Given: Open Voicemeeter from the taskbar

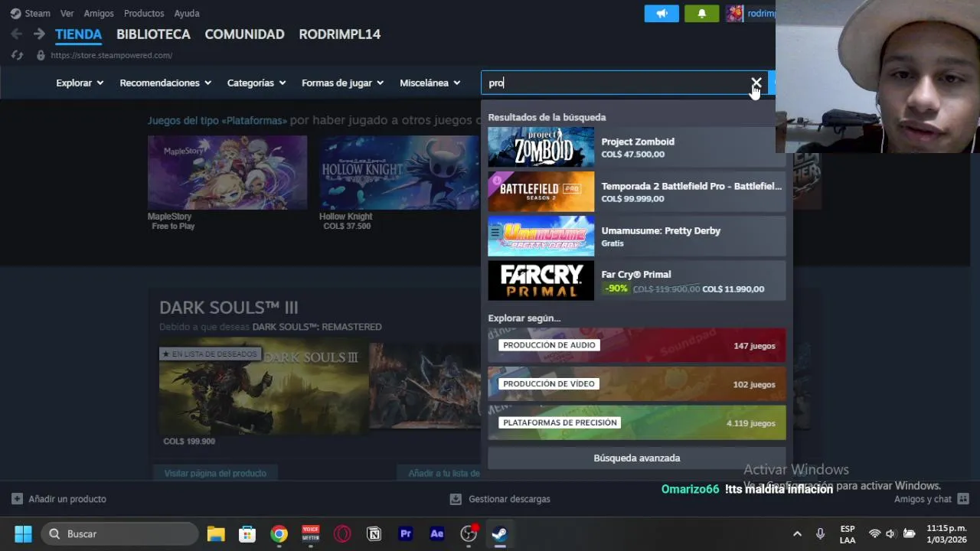Looking at the screenshot, I should click(310, 533).
